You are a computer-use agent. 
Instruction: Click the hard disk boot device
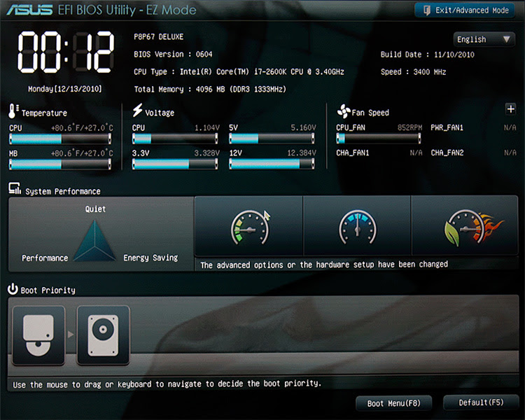point(103,335)
